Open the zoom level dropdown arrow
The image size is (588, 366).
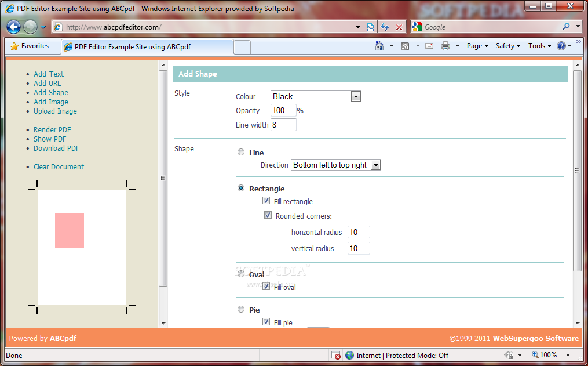pos(568,355)
